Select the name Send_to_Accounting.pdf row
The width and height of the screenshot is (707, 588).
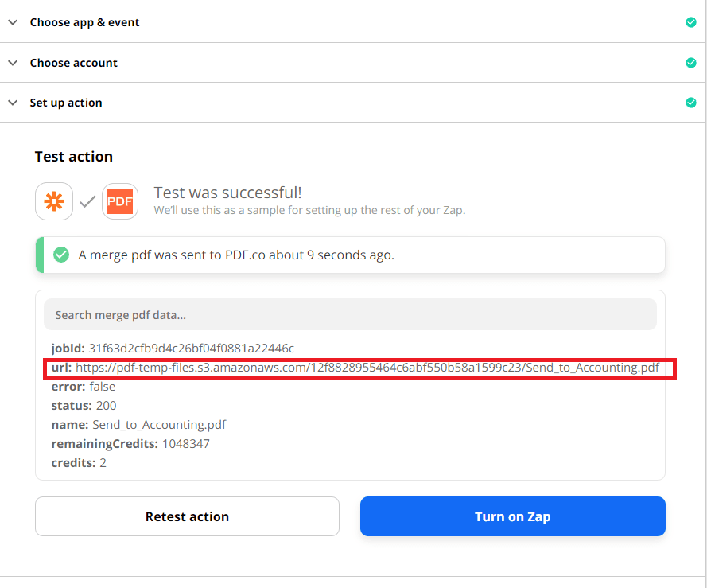pyautogui.click(x=138, y=425)
